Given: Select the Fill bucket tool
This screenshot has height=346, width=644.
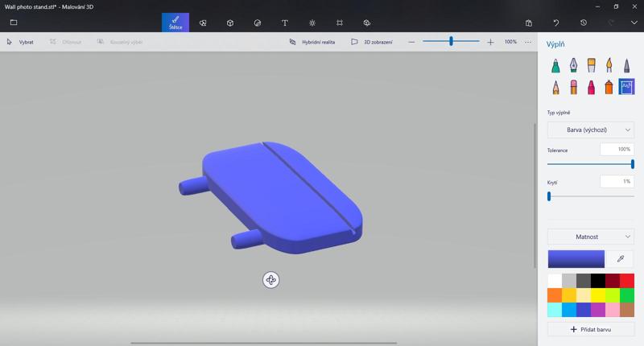Looking at the screenshot, I should point(626,87).
